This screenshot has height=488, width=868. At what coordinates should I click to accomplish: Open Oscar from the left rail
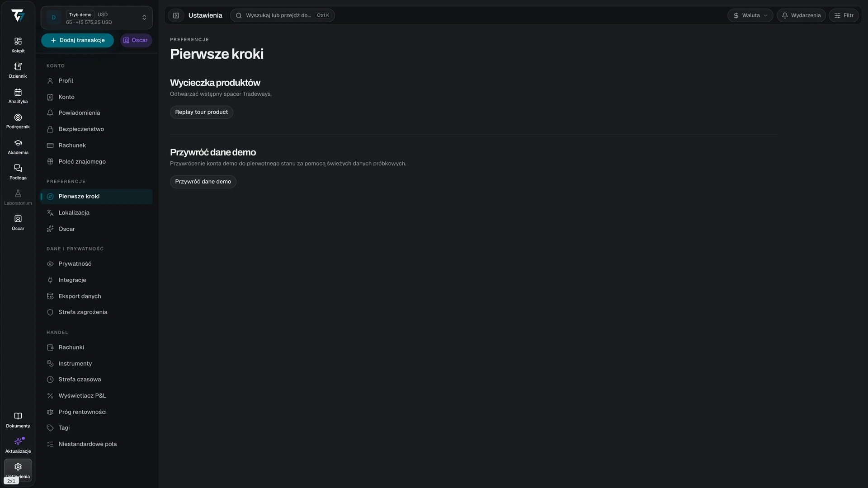click(x=18, y=223)
